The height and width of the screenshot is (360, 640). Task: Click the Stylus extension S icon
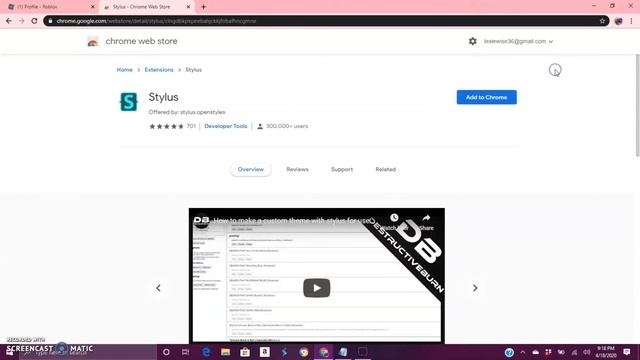click(x=129, y=102)
